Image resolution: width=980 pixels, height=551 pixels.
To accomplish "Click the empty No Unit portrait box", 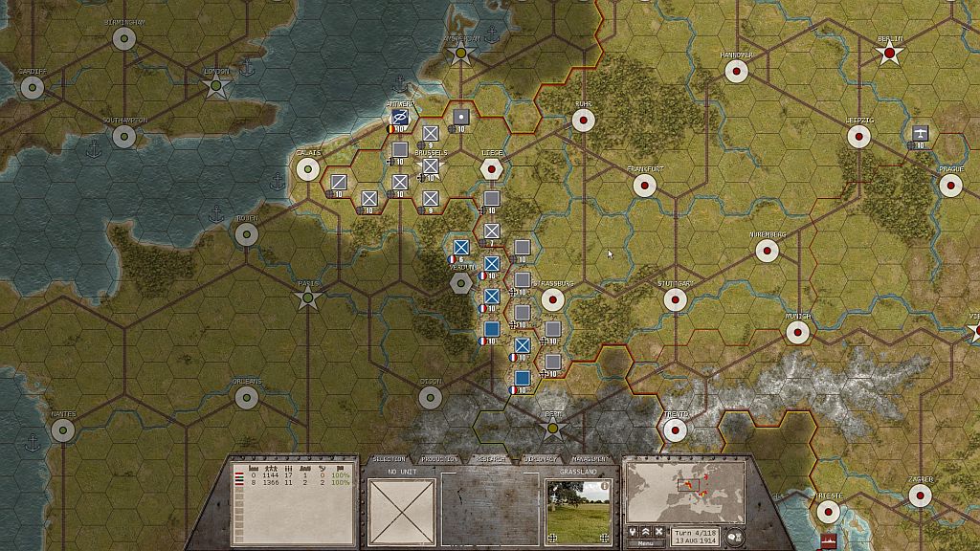I will (402, 512).
